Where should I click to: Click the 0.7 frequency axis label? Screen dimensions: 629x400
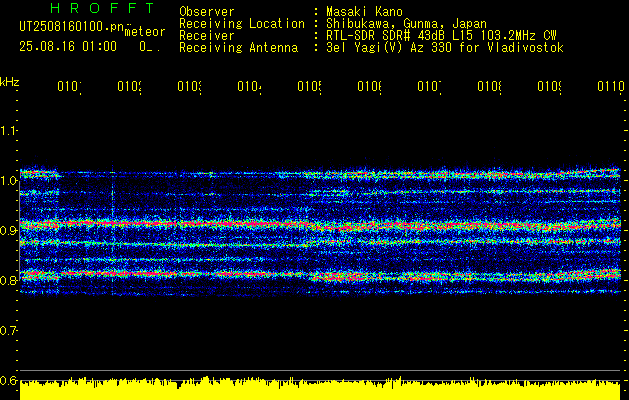(8, 331)
